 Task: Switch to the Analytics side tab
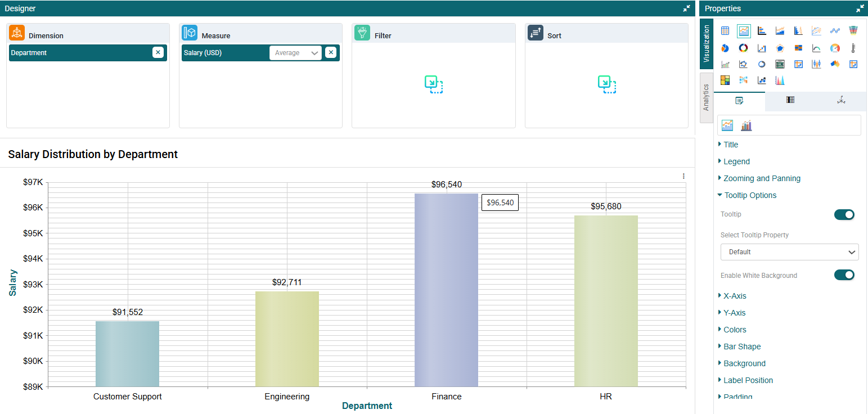tap(707, 97)
